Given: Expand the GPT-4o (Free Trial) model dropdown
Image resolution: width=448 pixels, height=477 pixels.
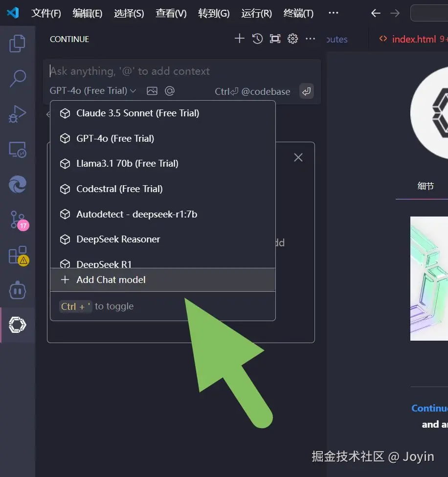Looking at the screenshot, I should coord(93,90).
